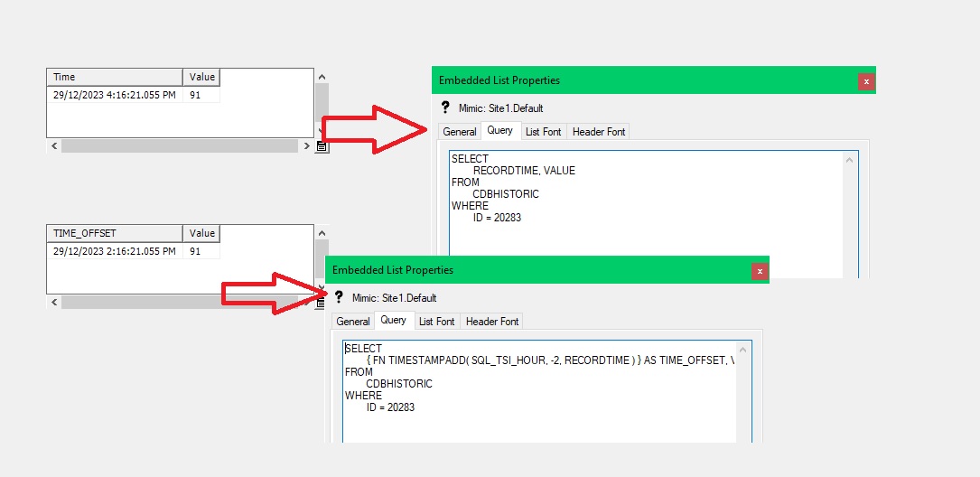Click ID = 20283 in lower query
Image resolution: width=980 pixels, height=477 pixels.
tap(390, 407)
